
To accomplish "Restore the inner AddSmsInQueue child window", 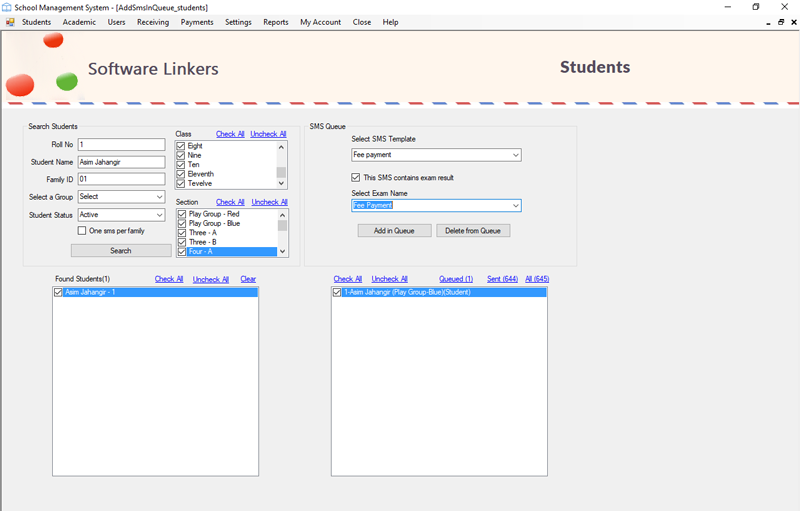I will 781,22.
